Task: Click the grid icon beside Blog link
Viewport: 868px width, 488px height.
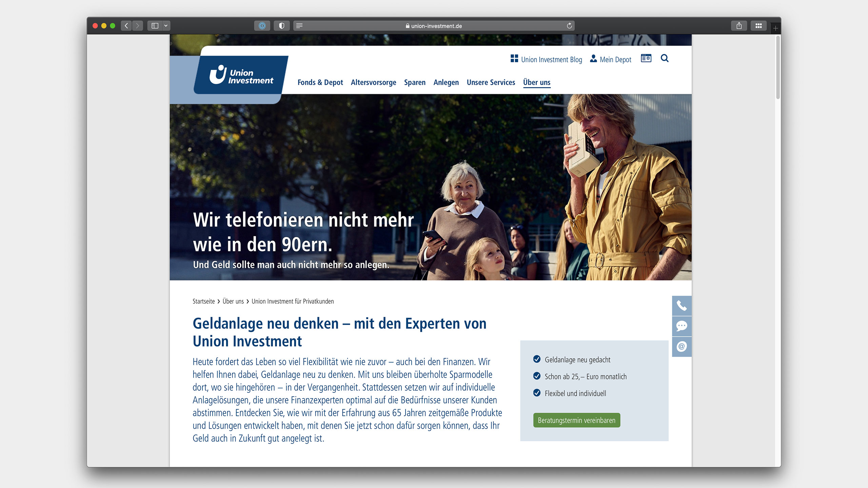Action: 514,59
